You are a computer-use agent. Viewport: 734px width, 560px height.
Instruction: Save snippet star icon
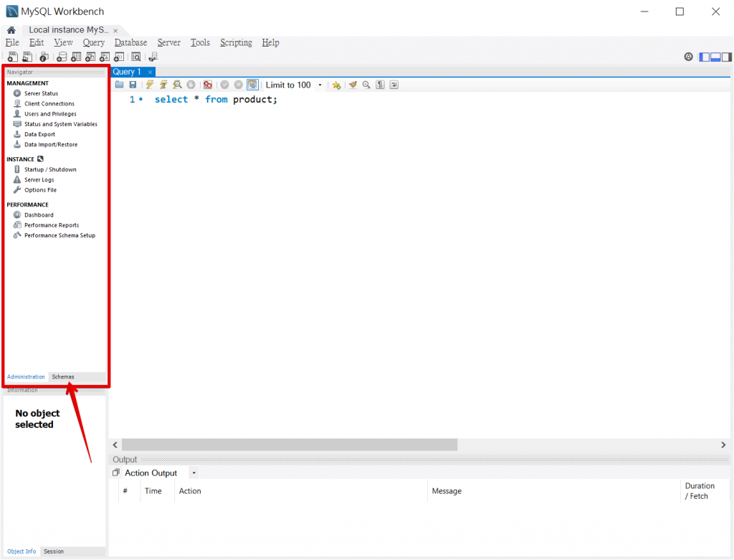pos(337,85)
